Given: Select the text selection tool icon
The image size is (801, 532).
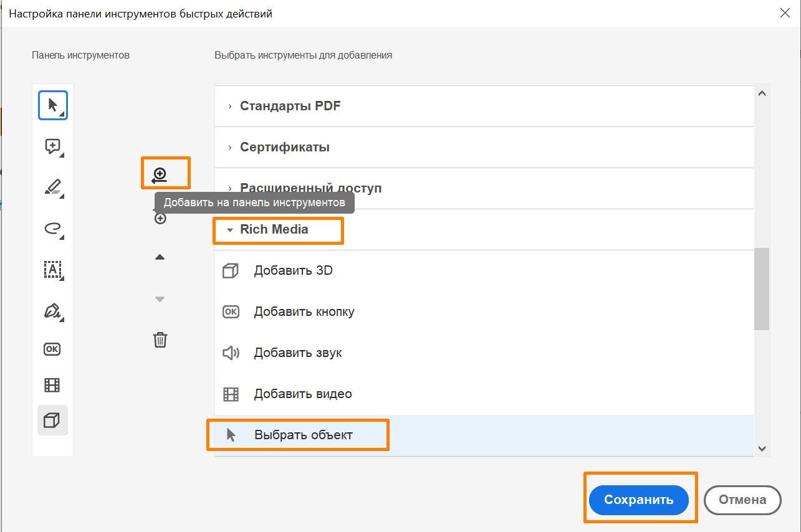Looking at the screenshot, I should [x=52, y=270].
